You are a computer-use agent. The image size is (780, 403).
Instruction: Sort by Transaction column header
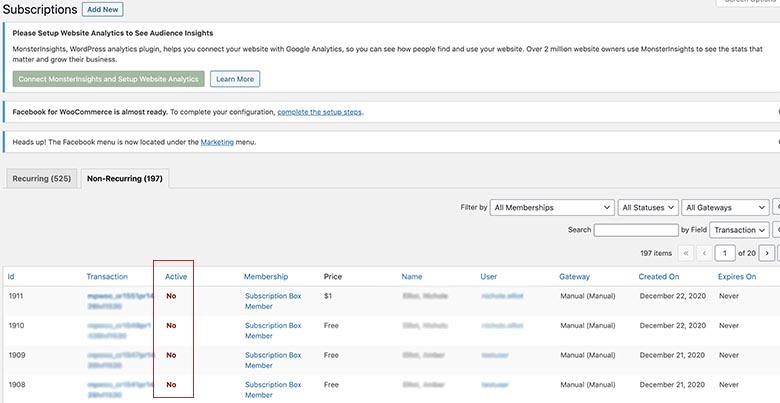click(x=107, y=277)
